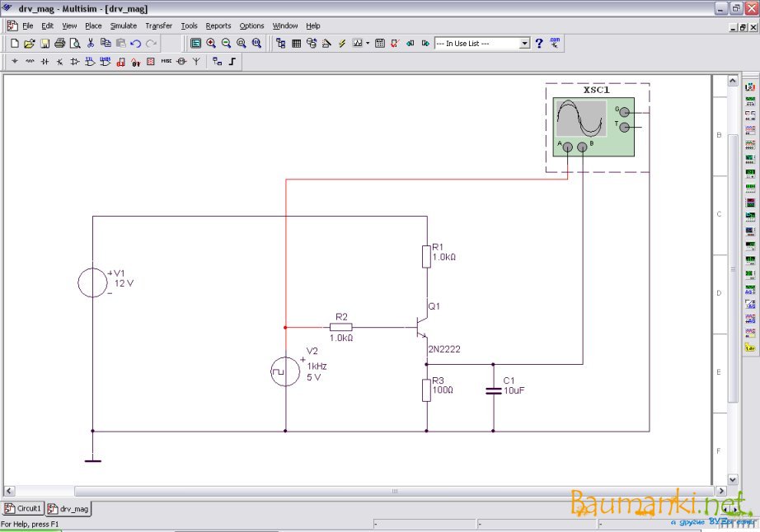Click the blue Help question mark icon
The width and height of the screenshot is (760, 532).
[539, 43]
